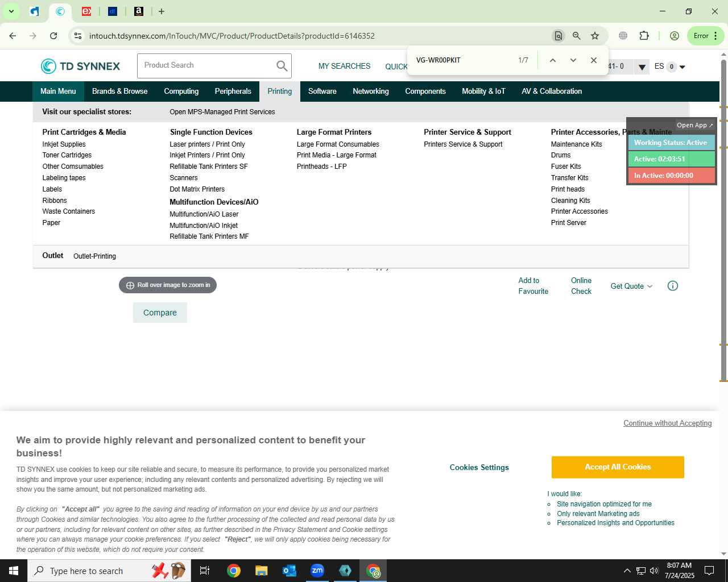
Task: Open Inkjet Supplies category
Action: pyautogui.click(x=64, y=144)
